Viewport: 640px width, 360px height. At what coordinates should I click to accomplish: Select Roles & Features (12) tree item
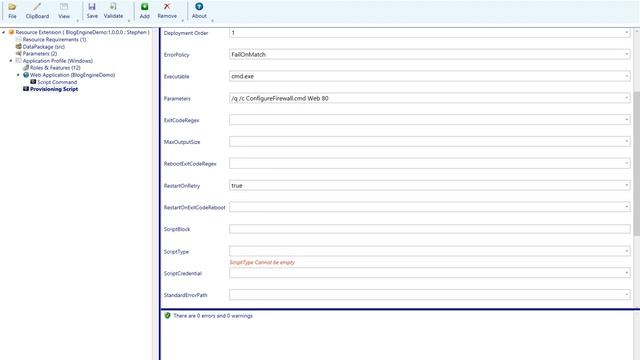click(x=55, y=68)
